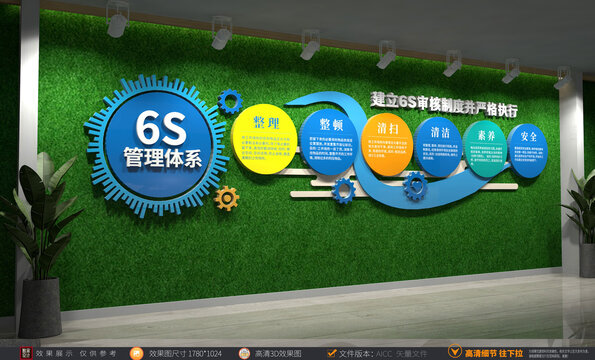The image size is (595, 360).
Task: Click the 安全 heading on blue circle
Action: [x=529, y=136]
